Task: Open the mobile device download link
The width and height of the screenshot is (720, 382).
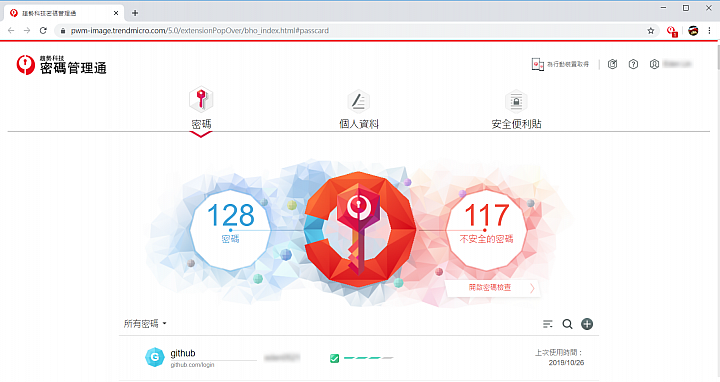Action: tap(560, 64)
